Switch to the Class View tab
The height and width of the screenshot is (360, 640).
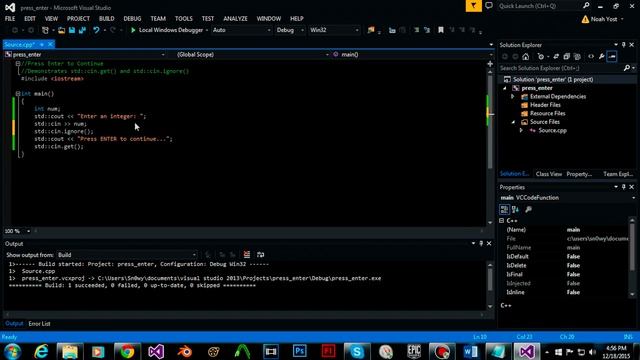(x=549, y=174)
